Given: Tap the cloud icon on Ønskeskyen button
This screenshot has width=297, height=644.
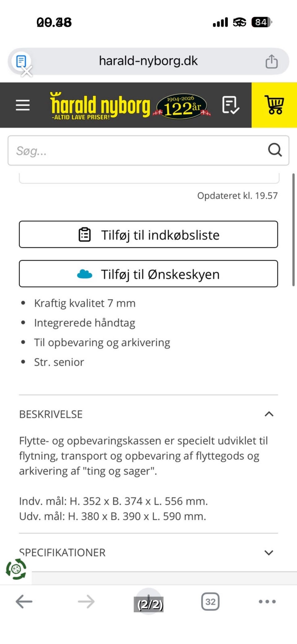Looking at the screenshot, I should pos(85,274).
